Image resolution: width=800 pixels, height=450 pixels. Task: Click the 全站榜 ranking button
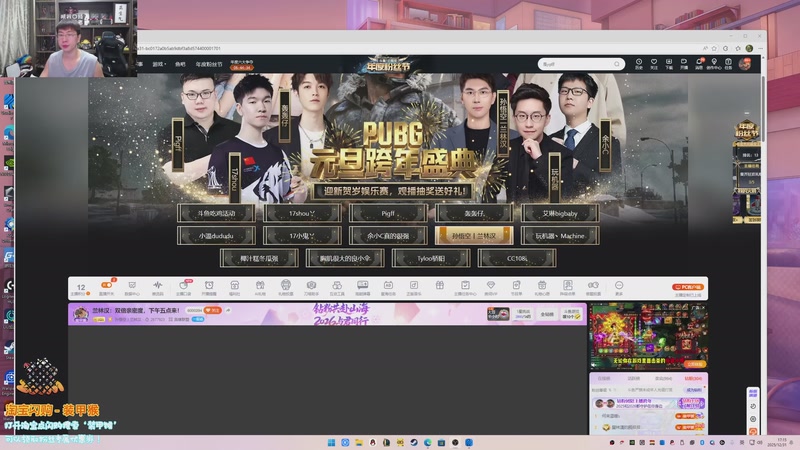[x=547, y=314]
